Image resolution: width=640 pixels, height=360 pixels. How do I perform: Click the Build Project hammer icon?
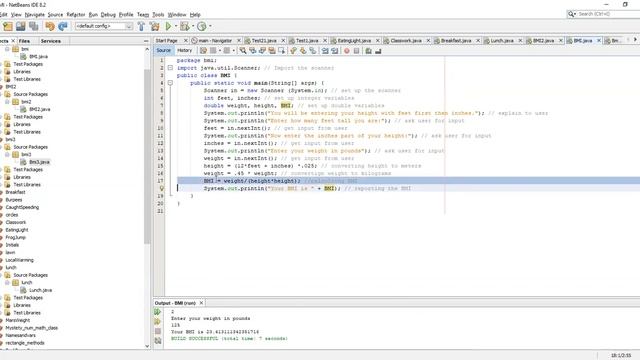click(141, 26)
